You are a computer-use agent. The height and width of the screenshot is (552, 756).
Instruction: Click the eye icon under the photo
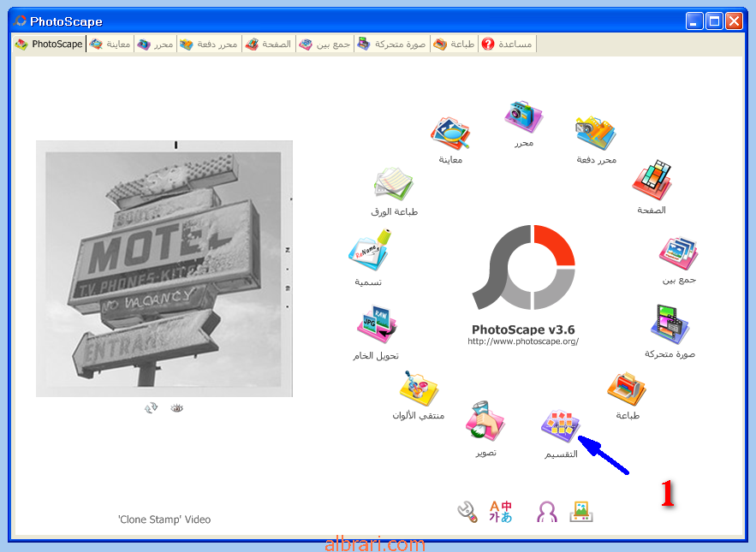click(177, 408)
